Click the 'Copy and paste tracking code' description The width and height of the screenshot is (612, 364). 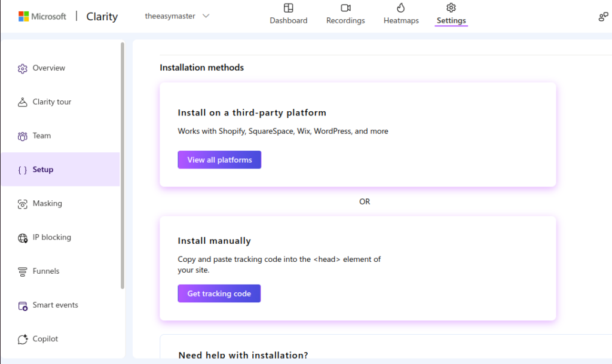point(279,265)
